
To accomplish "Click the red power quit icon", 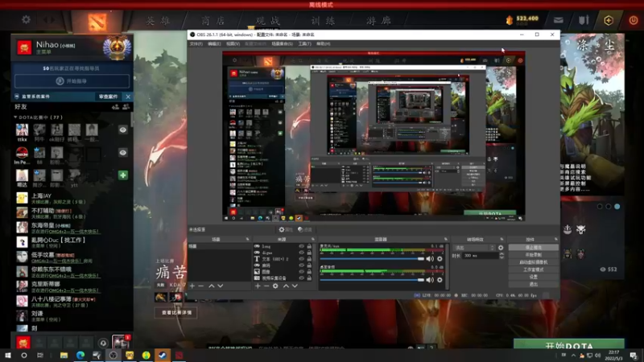I will [x=633, y=20].
